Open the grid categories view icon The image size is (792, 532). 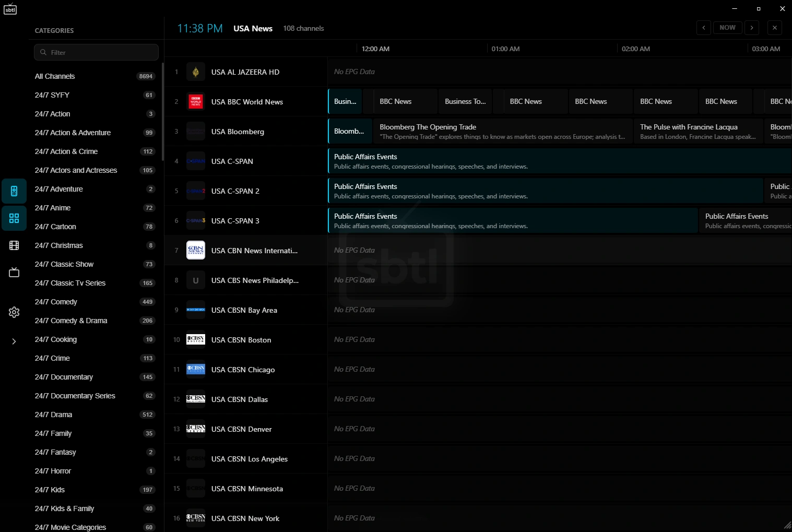tap(14, 218)
